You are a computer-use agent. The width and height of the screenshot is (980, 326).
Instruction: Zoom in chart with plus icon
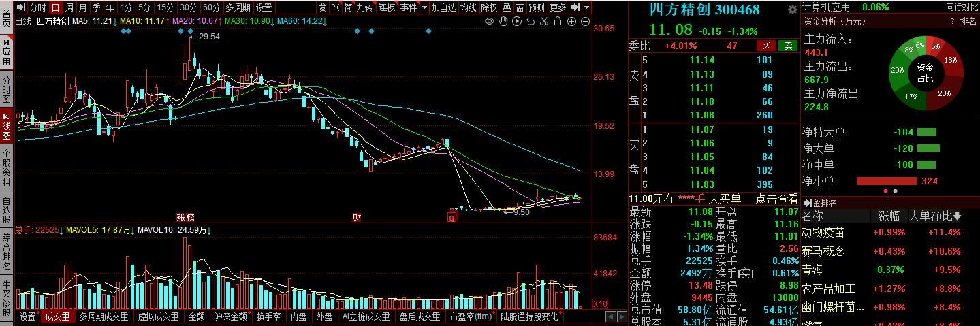tap(572, 22)
